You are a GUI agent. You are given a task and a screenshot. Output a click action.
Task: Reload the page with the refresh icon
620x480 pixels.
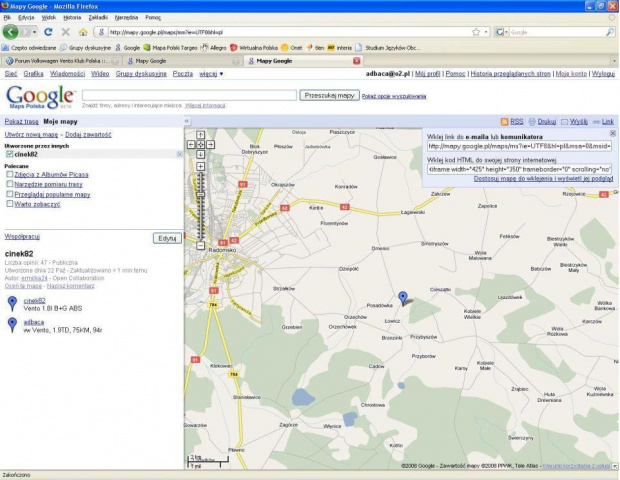click(x=48, y=32)
